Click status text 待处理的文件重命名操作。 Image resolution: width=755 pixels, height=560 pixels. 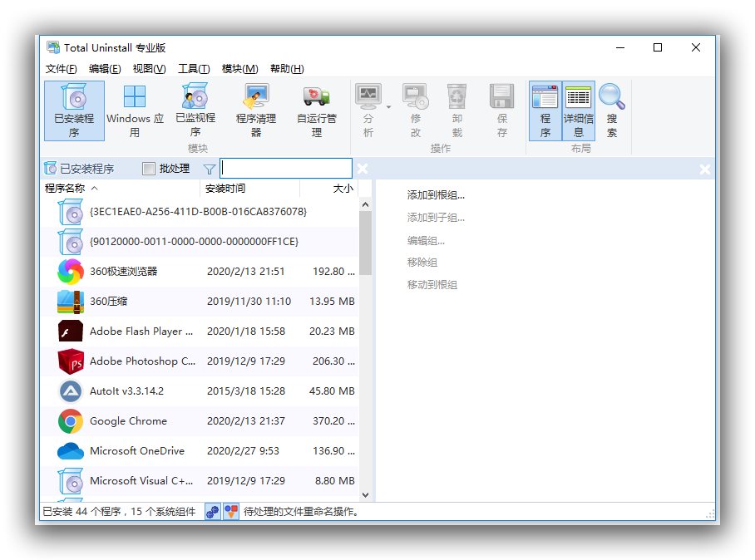coord(302,512)
